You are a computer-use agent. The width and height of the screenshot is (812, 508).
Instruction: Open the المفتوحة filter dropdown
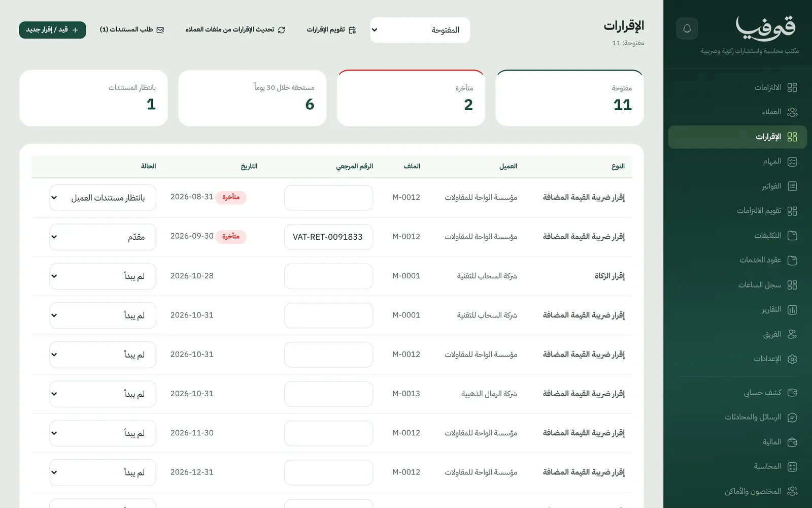(x=420, y=30)
